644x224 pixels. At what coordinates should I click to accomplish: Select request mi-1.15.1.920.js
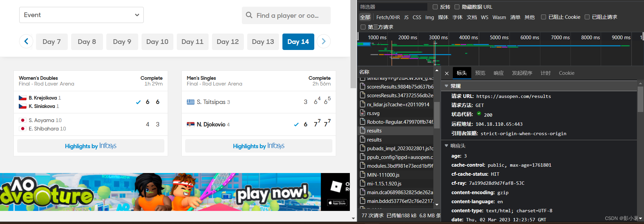tap(396, 183)
